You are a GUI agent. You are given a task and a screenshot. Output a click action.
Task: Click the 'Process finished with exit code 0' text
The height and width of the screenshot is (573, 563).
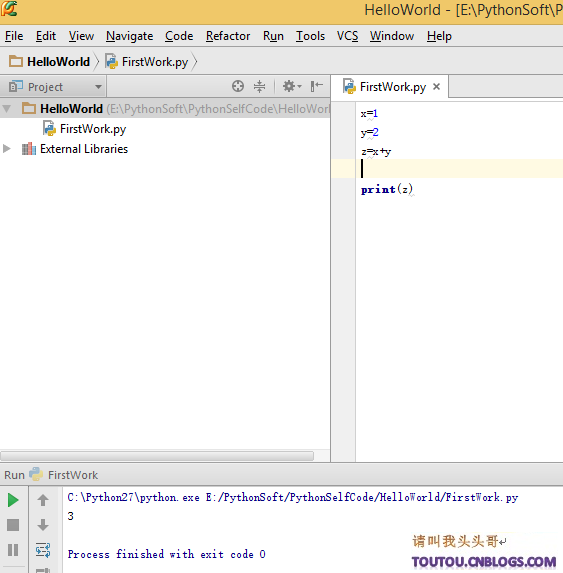167,554
